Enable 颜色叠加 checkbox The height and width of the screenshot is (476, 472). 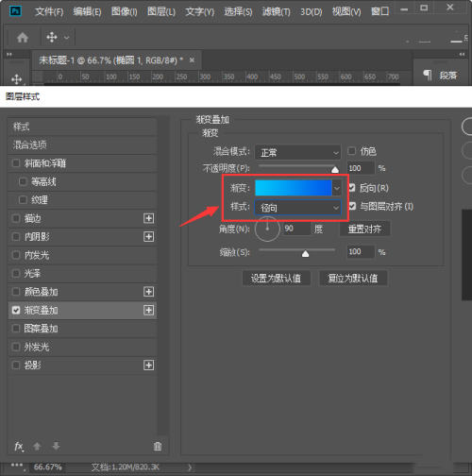tap(16, 292)
